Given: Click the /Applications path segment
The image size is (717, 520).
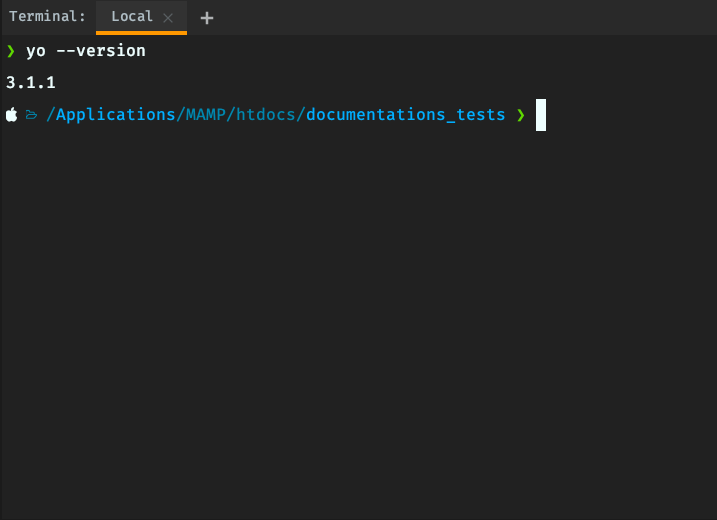Looking at the screenshot, I should click(111, 114).
